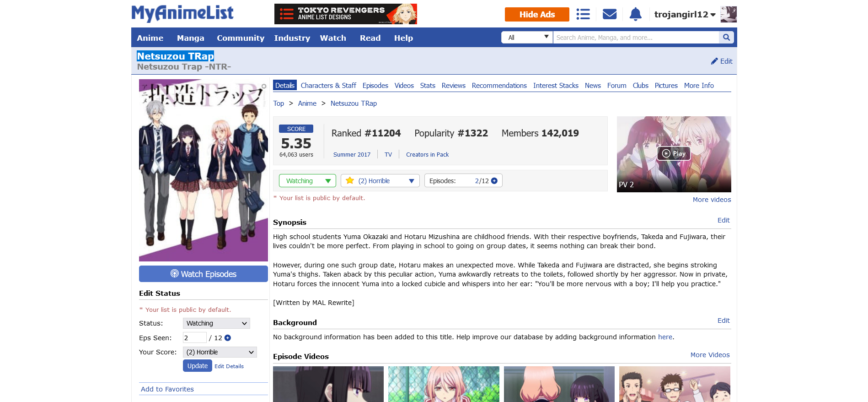
Task: Click the user profile avatar
Action: pyautogui.click(x=728, y=14)
